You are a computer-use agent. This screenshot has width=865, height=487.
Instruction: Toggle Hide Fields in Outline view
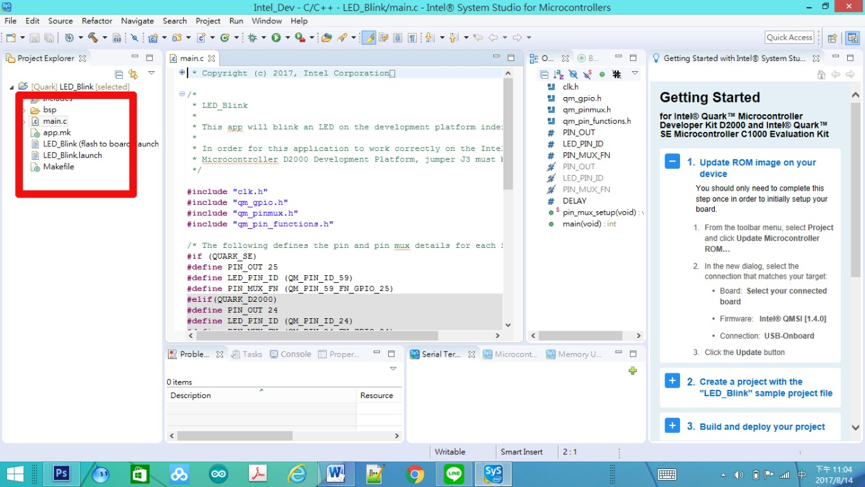coord(573,74)
